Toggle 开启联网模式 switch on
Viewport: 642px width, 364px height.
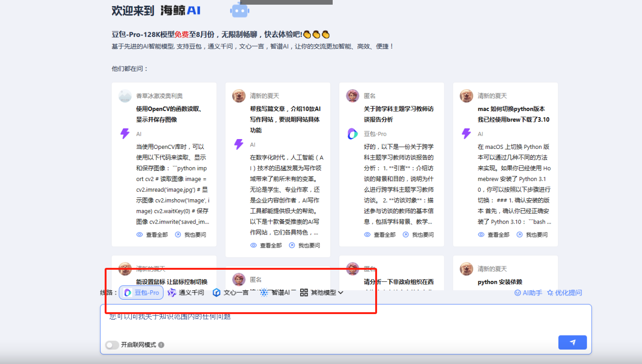[112, 345]
